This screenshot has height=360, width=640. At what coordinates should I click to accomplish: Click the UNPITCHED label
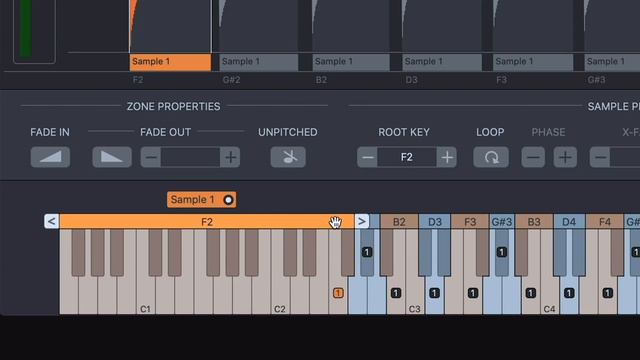(x=288, y=132)
